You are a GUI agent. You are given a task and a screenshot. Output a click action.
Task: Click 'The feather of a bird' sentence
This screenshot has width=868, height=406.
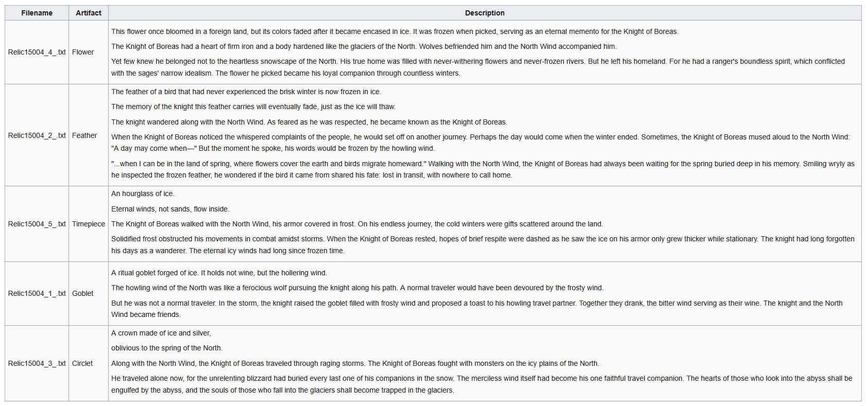[x=246, y=92]
